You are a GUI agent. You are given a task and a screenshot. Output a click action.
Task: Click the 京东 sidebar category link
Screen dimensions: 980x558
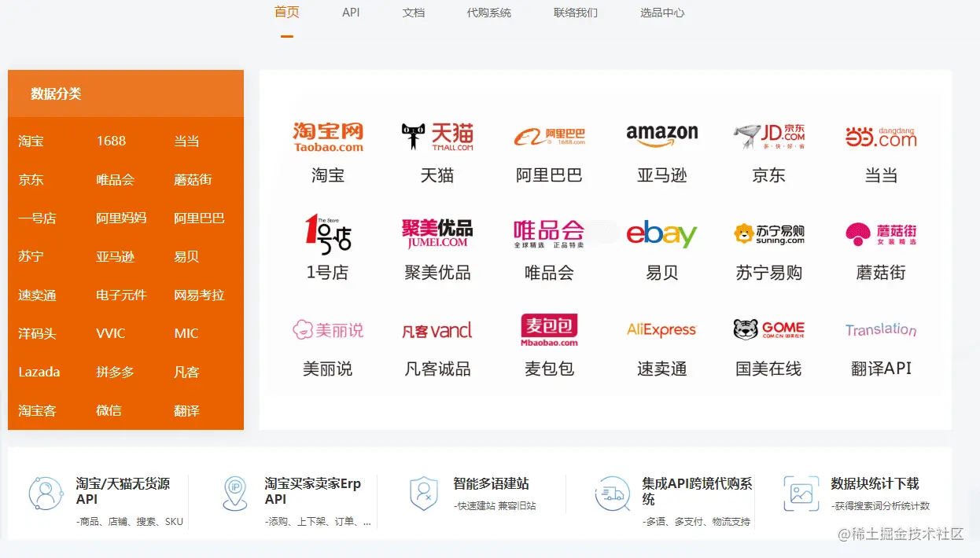pyautogui.click(x=31, y=179)
